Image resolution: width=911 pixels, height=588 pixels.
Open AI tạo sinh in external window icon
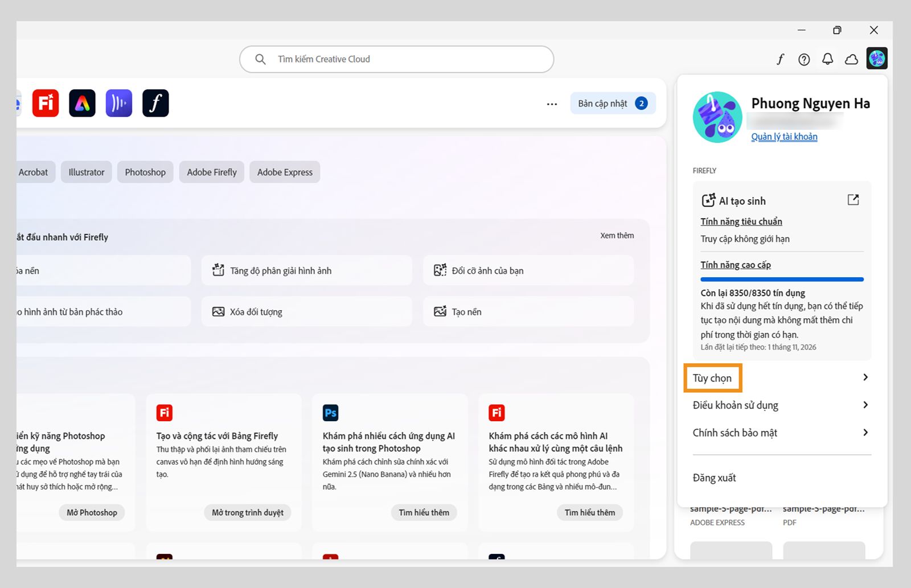point(853,200)
